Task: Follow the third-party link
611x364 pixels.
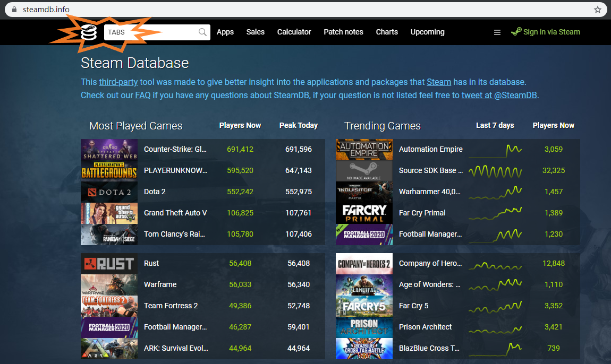Action: pos(118,82)
